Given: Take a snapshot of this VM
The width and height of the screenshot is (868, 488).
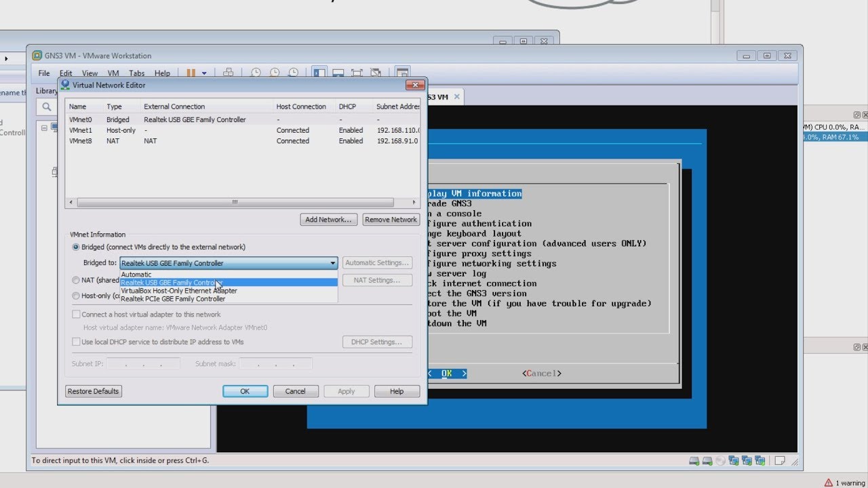Looking at the screenshot, I should click(x=256, y=73).
